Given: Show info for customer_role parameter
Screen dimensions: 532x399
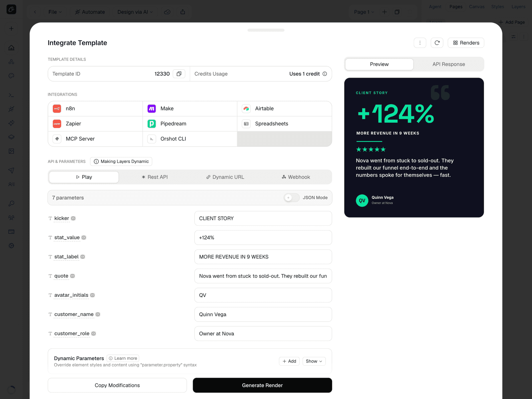Looking at the screenshot, I should click(x=94, y=334).
